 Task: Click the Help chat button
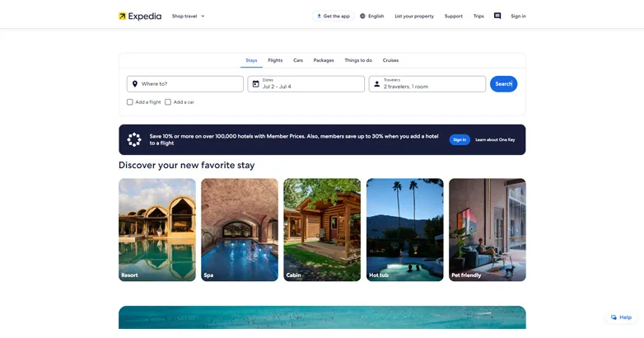(x=621, y=317)
